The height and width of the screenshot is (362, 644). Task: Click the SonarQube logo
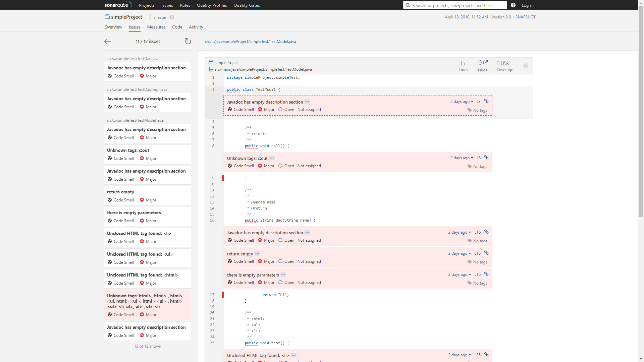[118, 5]
